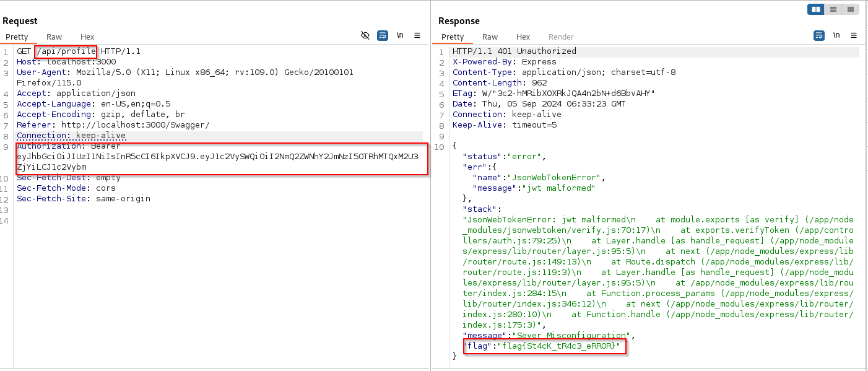Switch Response view to Hex tab

coord(523,37)
